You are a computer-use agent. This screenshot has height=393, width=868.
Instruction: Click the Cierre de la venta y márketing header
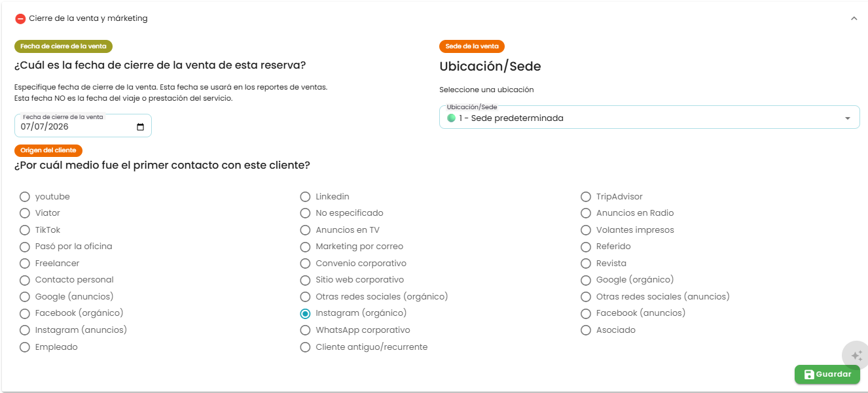pos(88,18)
